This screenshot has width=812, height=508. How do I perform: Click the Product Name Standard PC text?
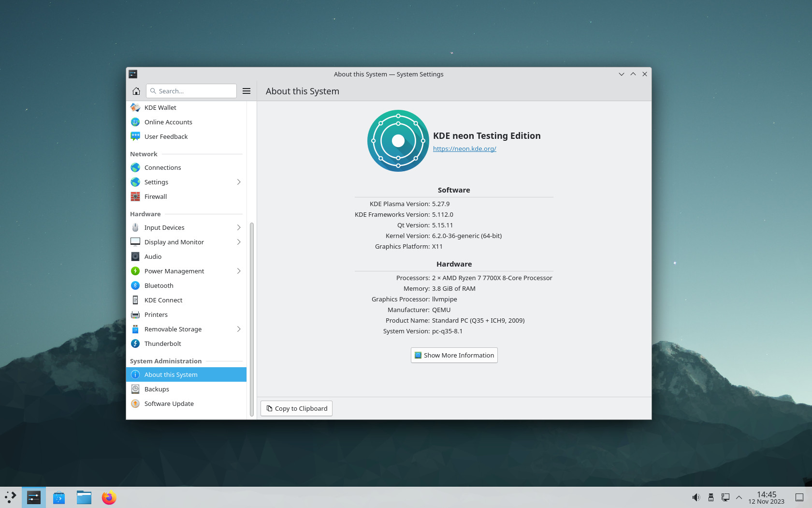click(478, 320)
